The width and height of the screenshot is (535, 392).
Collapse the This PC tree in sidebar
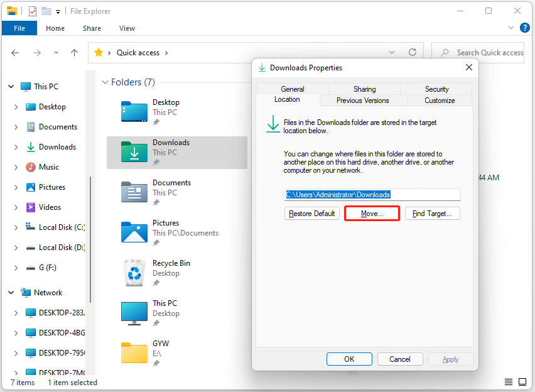point(11,86)
